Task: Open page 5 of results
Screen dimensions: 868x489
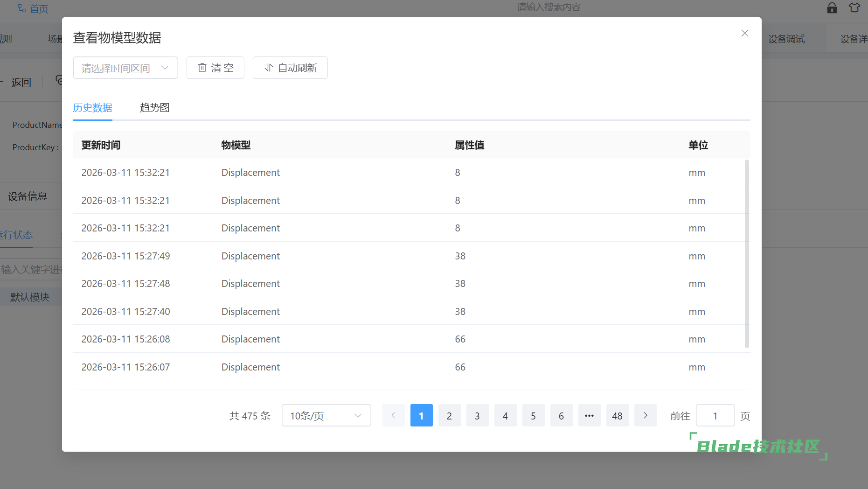Action: (x=533, y=415)
